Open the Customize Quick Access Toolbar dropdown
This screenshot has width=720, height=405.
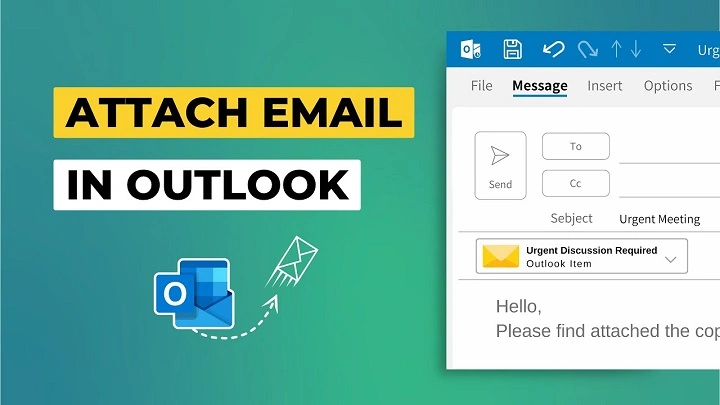point(669,49)
